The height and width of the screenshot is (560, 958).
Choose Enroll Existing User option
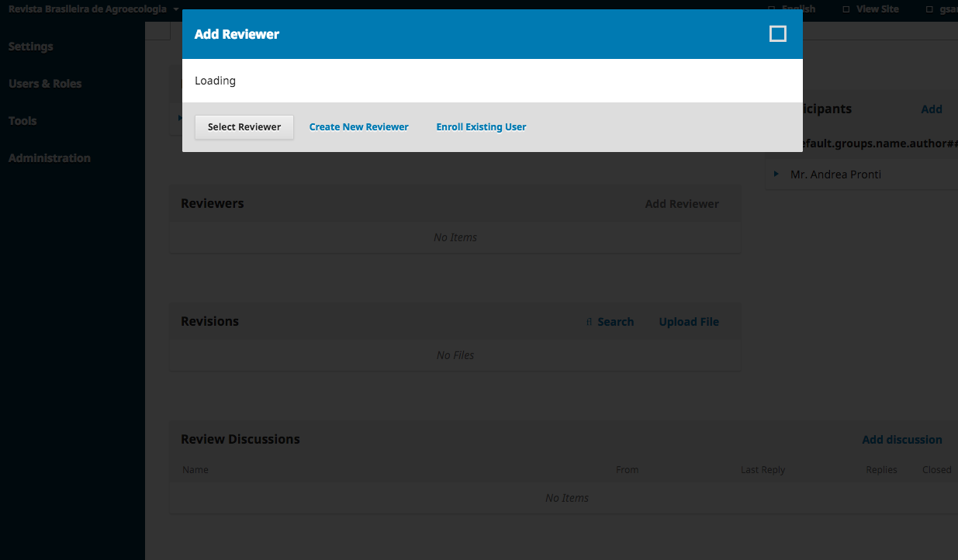click(x=481, y=127)
